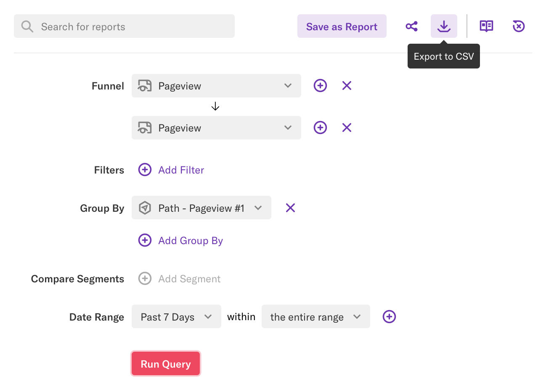This screenshot has width=546, height=392.
Task: Select the share icon in the toolbar
Action: pyautogui.click(x=411, y=26)
